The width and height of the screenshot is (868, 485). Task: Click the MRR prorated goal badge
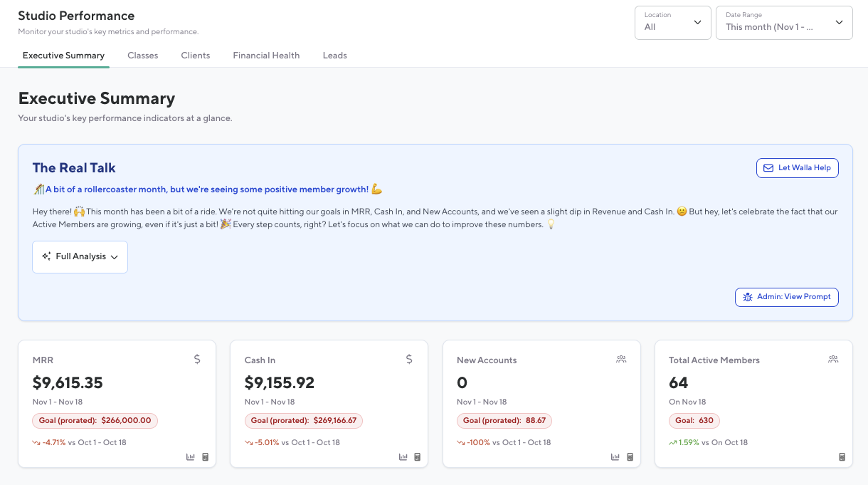[95, 421]
